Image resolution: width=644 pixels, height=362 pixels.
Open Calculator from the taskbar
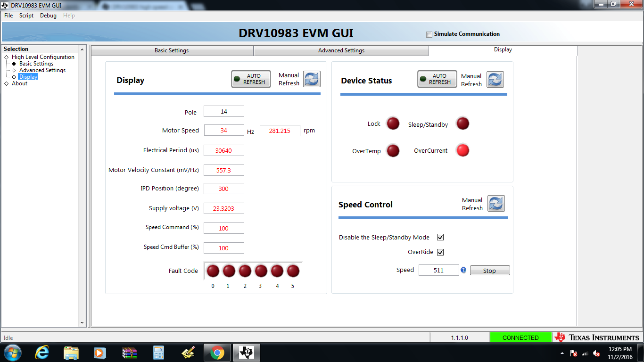click(158, 353)
